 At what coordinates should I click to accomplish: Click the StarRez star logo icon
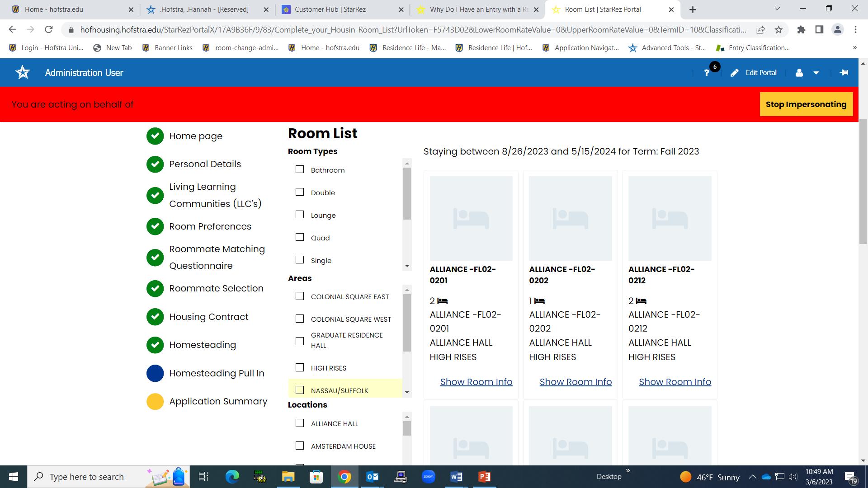tap(23, 72)
